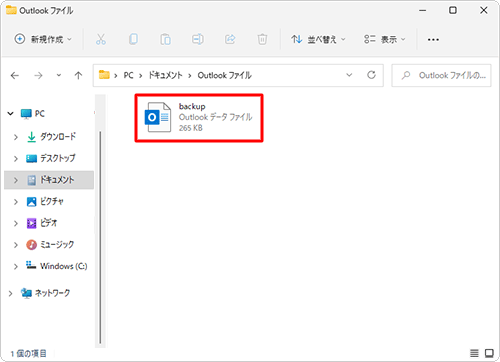
Task: Expand the Windows (C:) tree node
Action: pos(16,267)
